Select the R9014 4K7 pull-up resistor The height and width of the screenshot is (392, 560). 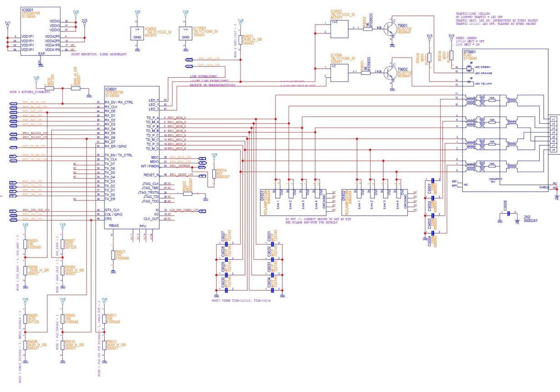(214, 174)
